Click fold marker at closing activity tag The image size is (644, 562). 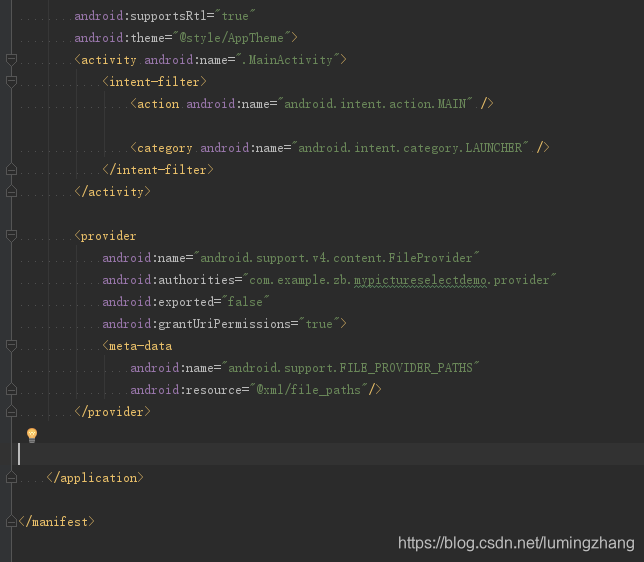12,191
